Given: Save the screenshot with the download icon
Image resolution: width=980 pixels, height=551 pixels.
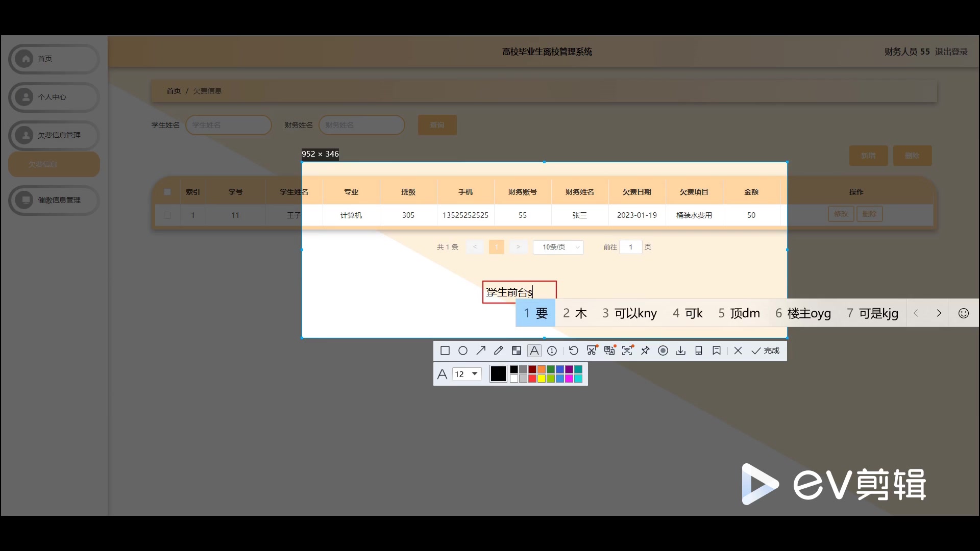Looking at the screenshot, I should [681, 350].
